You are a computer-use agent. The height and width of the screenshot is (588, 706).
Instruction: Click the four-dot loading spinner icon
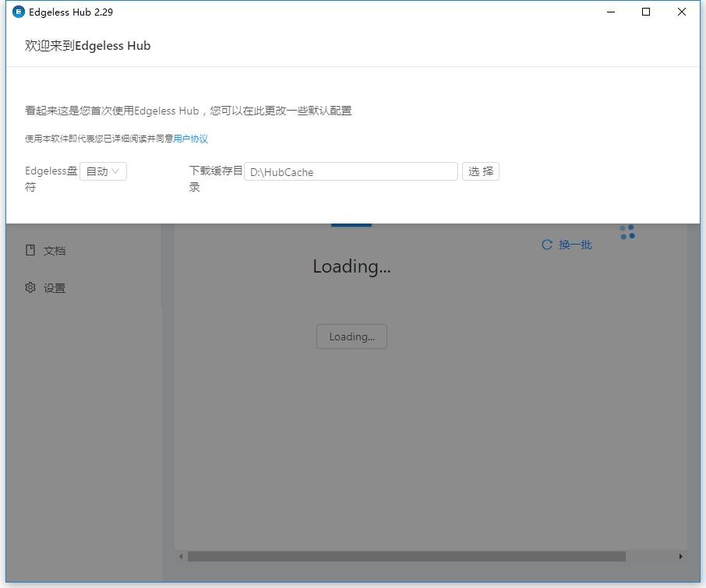(627, 232)
